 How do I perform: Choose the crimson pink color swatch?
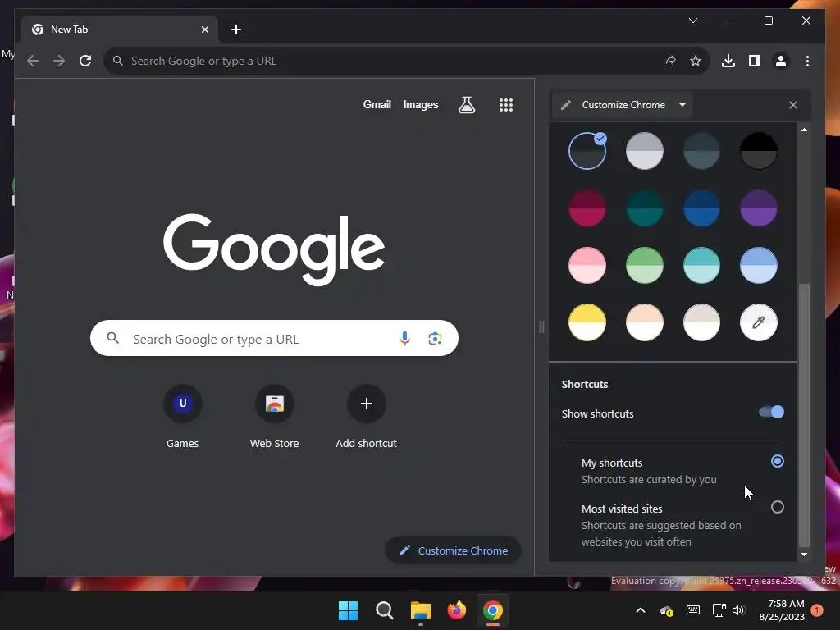click(587, 208)
